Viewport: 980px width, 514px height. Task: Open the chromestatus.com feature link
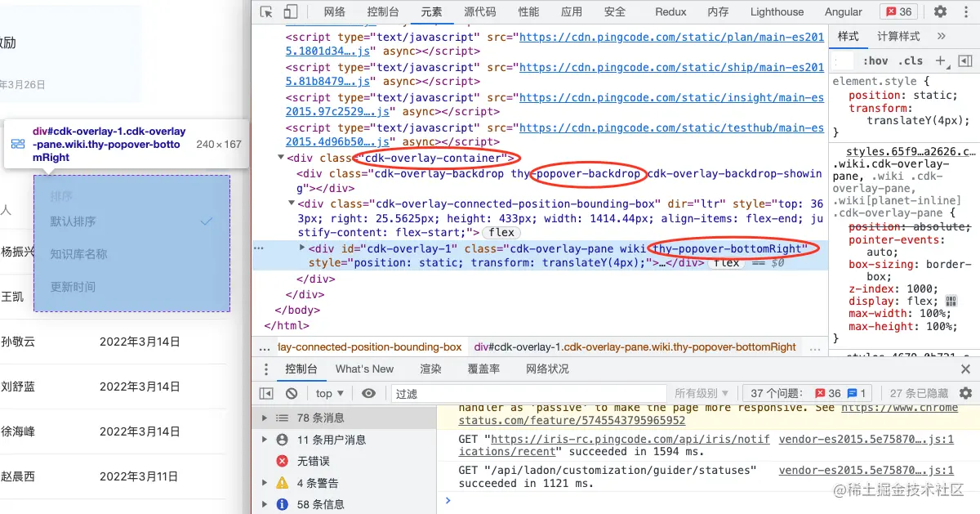709,413
